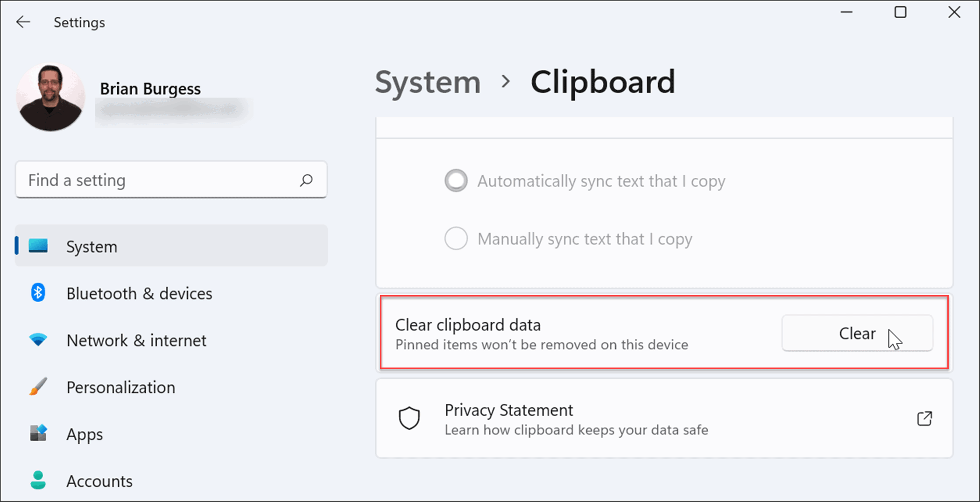Select the System entry in the sidebar

pyautogui.click(x=92, y=246)
